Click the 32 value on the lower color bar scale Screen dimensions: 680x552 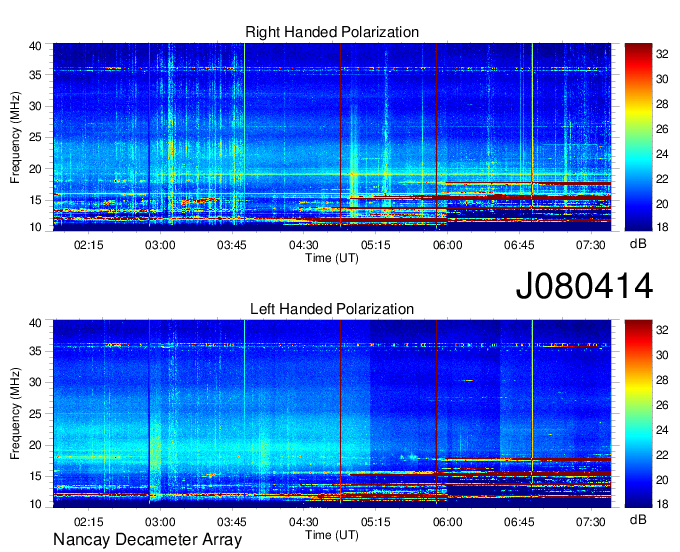(x=662, y=330)
